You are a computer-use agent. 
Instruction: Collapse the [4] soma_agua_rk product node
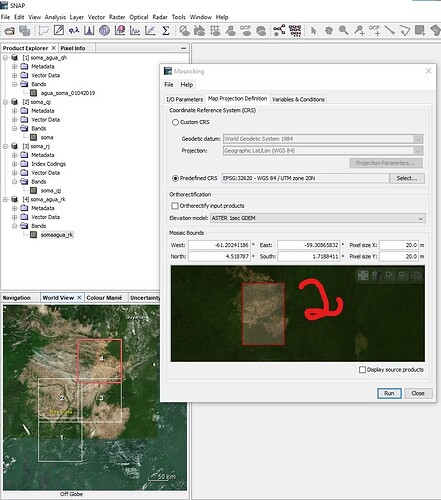click(5, 199)
